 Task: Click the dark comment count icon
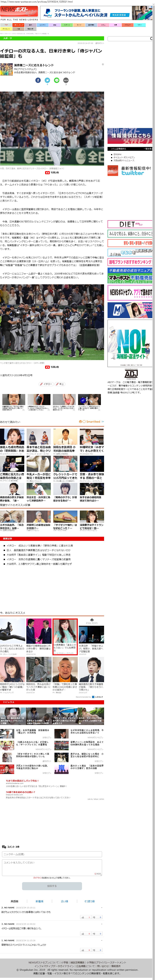66,80
